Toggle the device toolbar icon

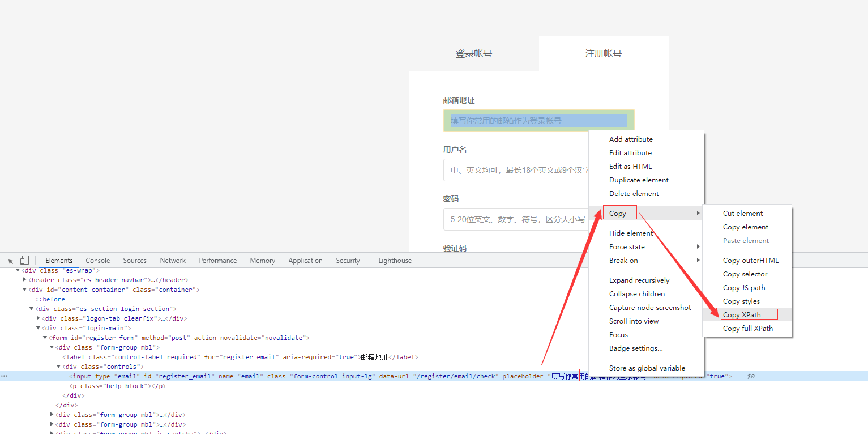(x=24, y=261)
